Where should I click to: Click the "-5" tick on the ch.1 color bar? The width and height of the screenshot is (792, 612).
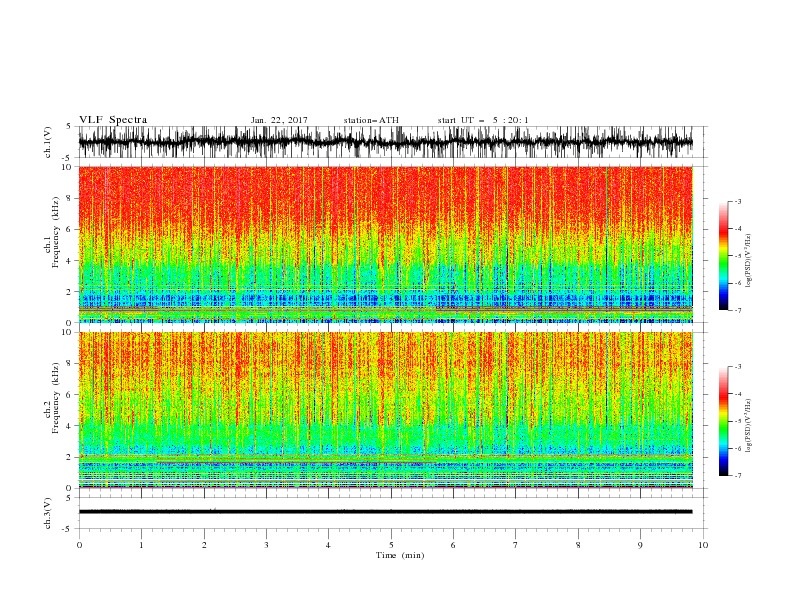coord(737,256)
